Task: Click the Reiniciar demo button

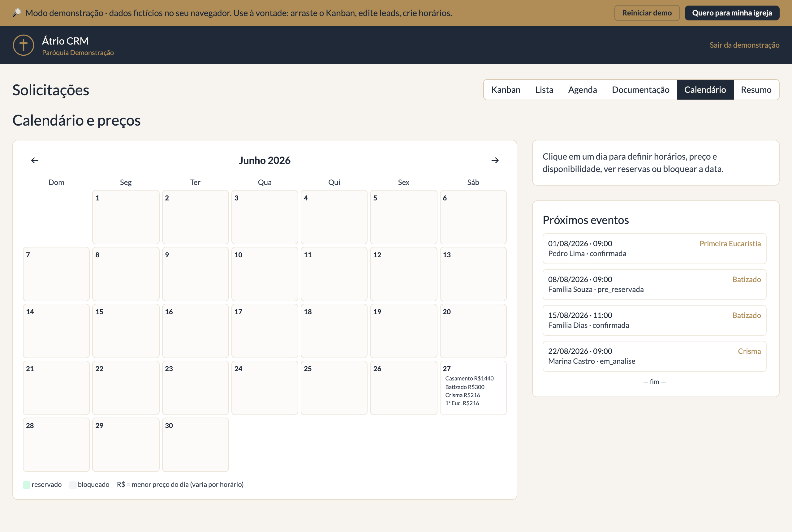Action: (x=647, y=13)
